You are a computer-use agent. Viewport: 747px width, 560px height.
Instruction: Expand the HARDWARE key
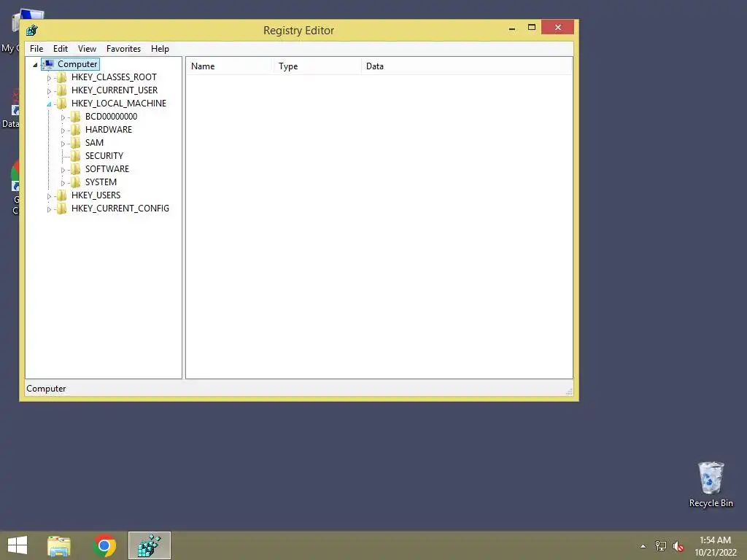click(63, 131)
